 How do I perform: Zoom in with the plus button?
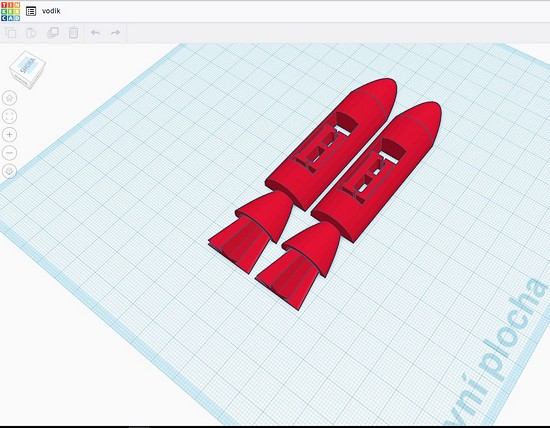click(x=9, y=134)
